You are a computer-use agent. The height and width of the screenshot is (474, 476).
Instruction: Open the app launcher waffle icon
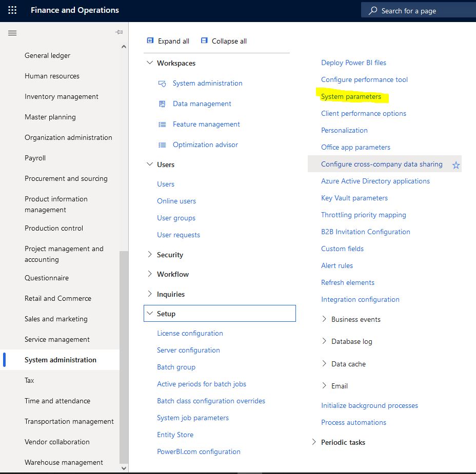[12, 10]
